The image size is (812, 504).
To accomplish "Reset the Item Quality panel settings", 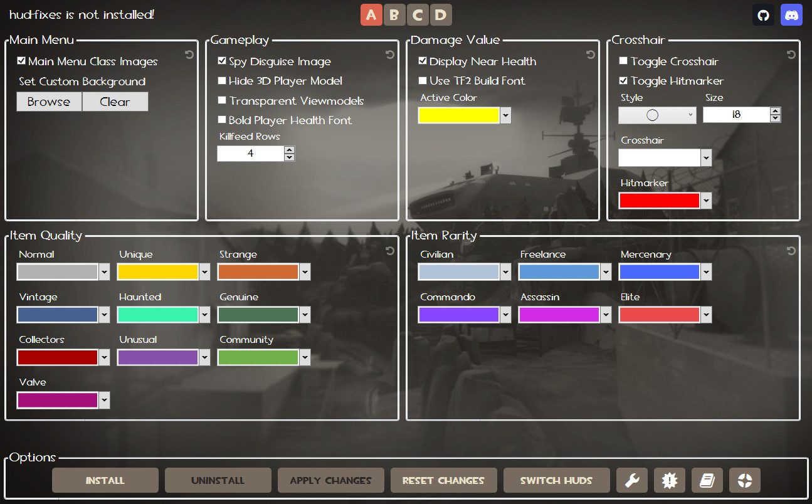I will (390, 250).
